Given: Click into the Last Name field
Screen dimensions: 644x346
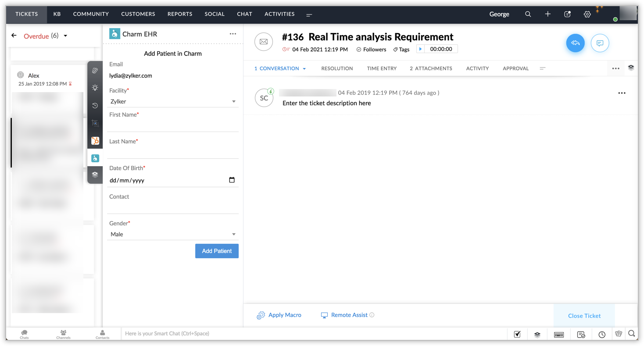Looking at the screenshot, I should pyautogui.click(x=173, y=153).
